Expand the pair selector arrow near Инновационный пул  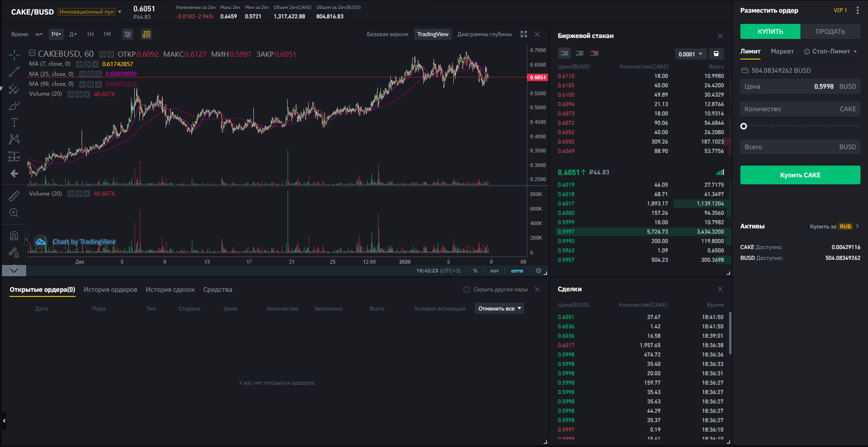point(120,12)
